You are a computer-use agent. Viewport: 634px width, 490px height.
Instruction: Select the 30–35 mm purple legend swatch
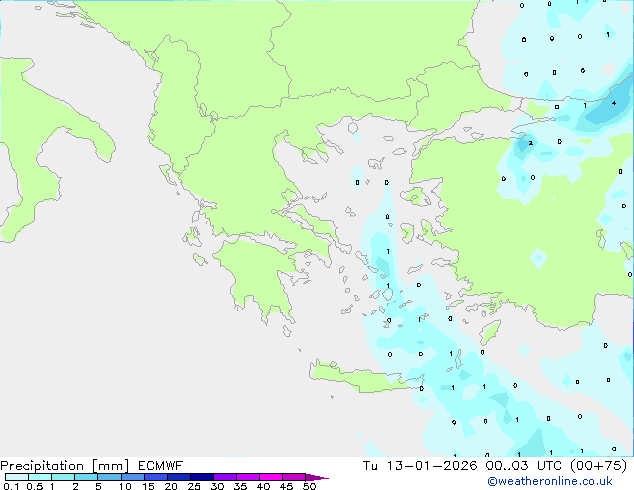pyautogui.click(x=225, y=477)
